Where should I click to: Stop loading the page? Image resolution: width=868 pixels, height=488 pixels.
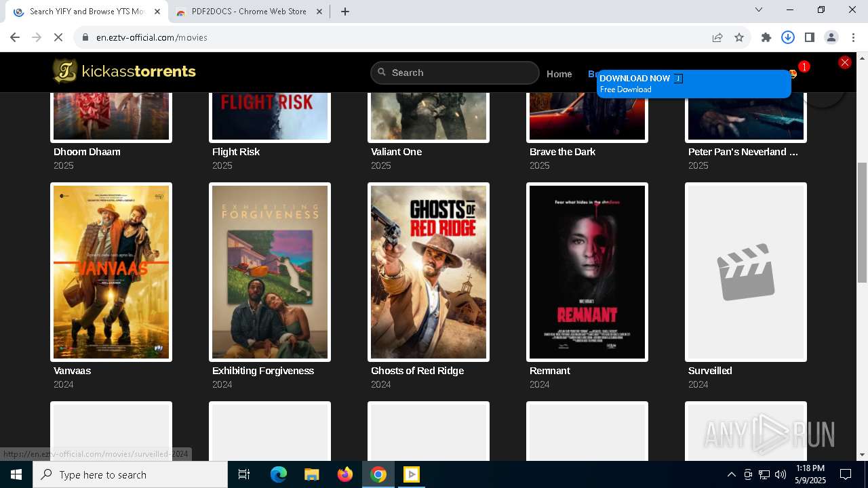pos(58,37)
